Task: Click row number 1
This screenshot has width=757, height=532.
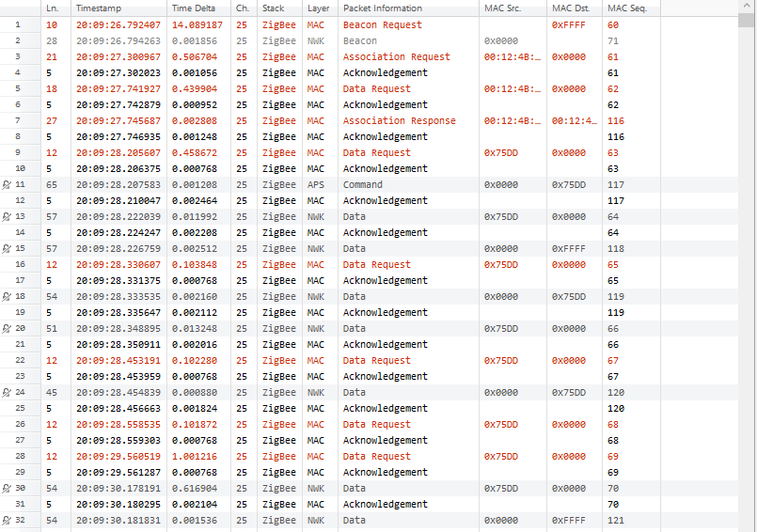Action: coord(18,24)
